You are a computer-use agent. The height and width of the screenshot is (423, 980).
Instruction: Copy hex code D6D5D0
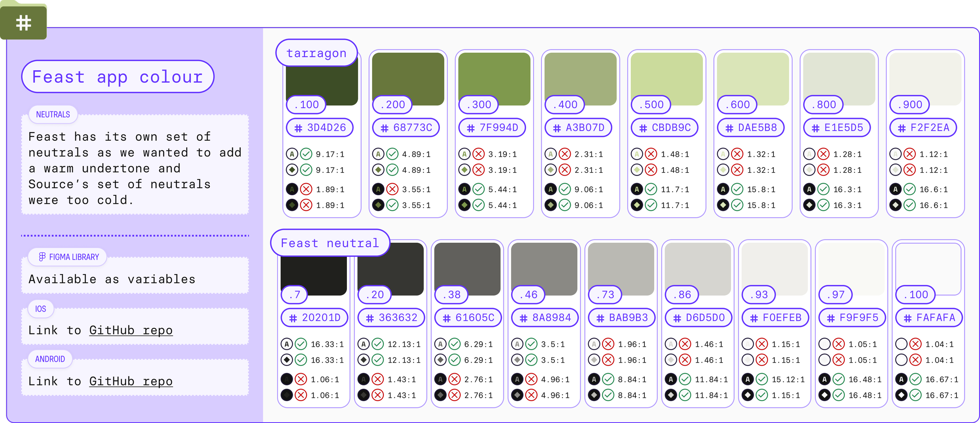pyautogui.click(x=699, y=318)
